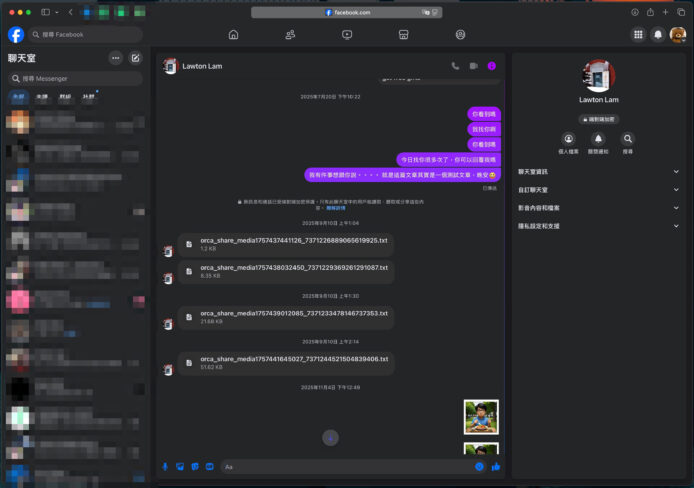Switch to the Marketplace tab
Viewport: 694px width, 488px height.
pos(403,34)
